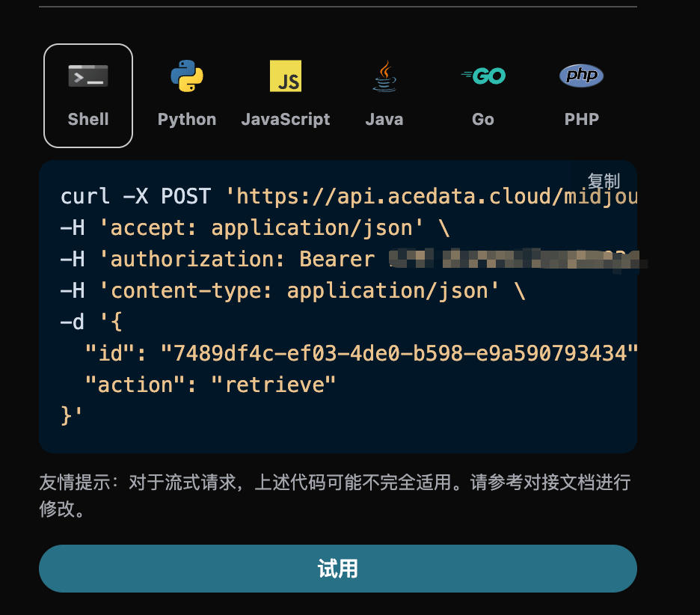Open the Java text tab

coord(384,120)
